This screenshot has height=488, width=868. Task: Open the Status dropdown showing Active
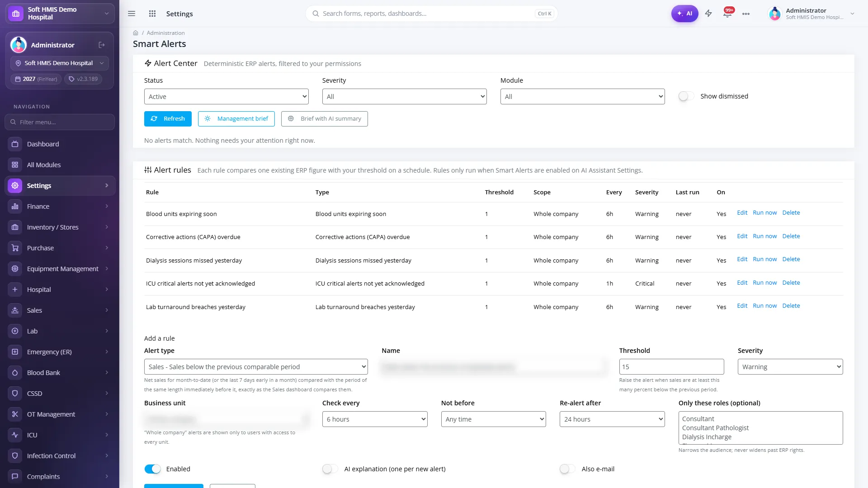(226, 97)
